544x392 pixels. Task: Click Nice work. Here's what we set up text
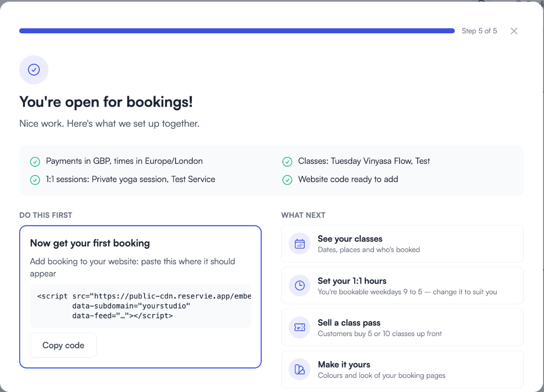pyautogui.click(x=109, y=123)
